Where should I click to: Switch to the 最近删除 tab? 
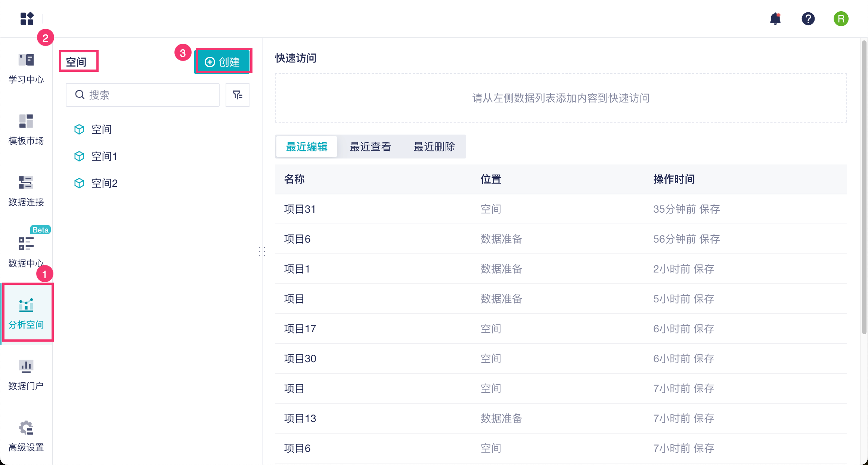coord(434,147)
